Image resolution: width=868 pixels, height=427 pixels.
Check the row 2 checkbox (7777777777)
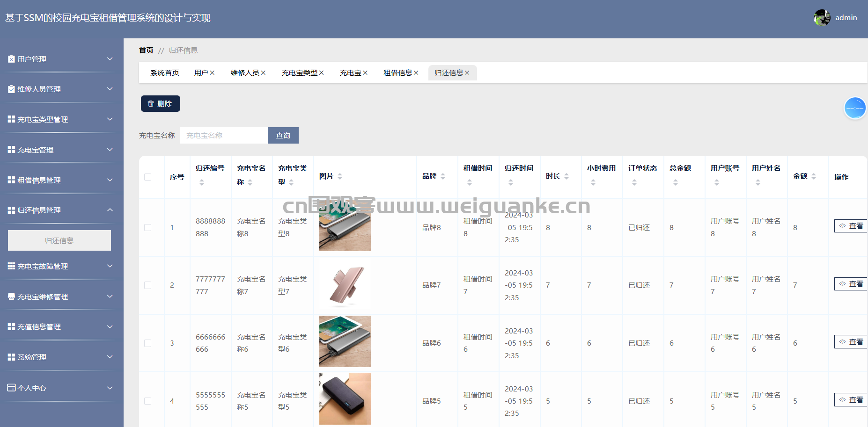pos(148,285)
